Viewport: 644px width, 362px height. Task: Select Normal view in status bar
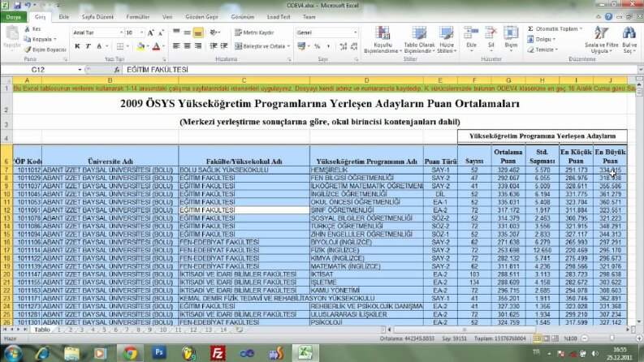coord(538,338)
